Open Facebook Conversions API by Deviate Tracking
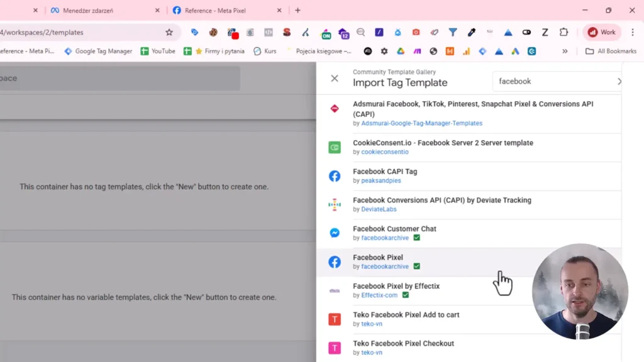The height and width of the screenshot is (362, 644). [469, 204]
